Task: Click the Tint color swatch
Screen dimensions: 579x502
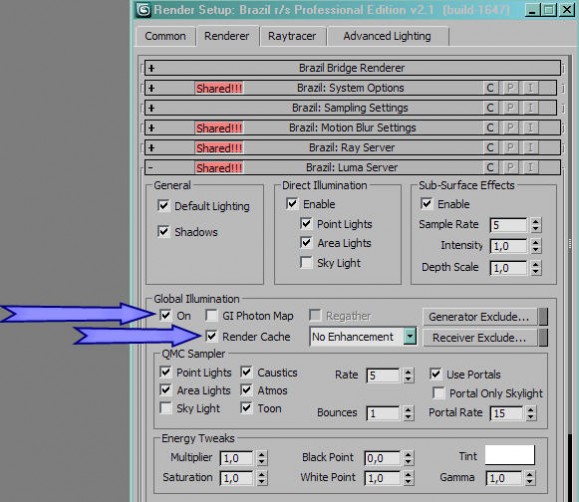Action: pyautogui.click(x=510, y=455)
